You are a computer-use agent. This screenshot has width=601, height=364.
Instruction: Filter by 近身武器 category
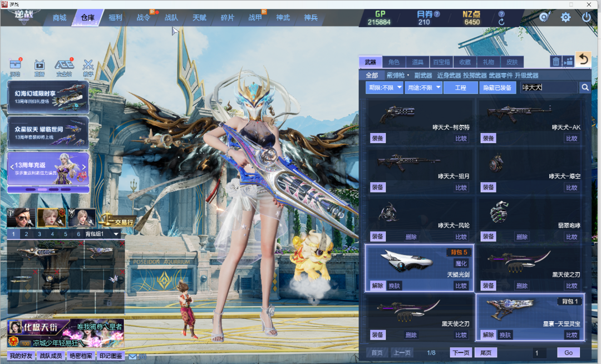(449, 76)
